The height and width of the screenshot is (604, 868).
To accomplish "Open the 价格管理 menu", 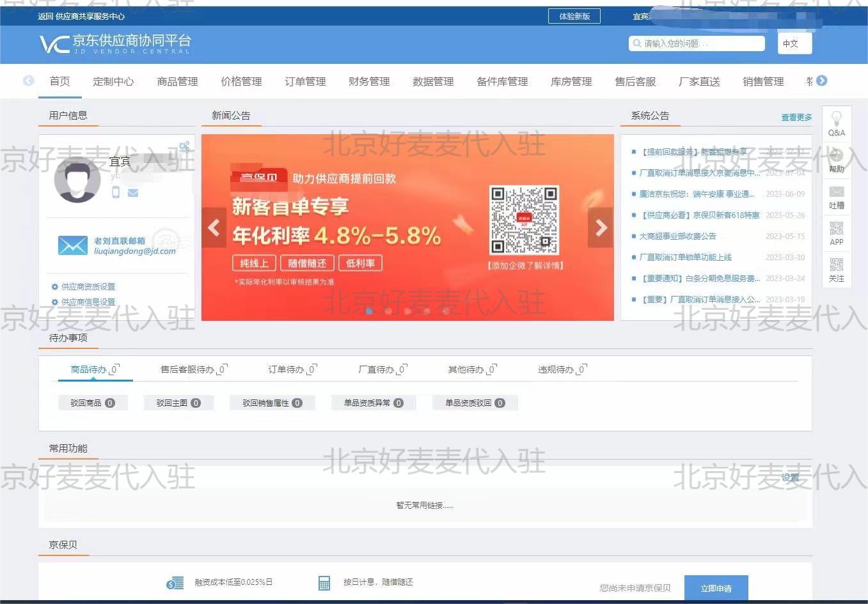I will coord(241,81).
